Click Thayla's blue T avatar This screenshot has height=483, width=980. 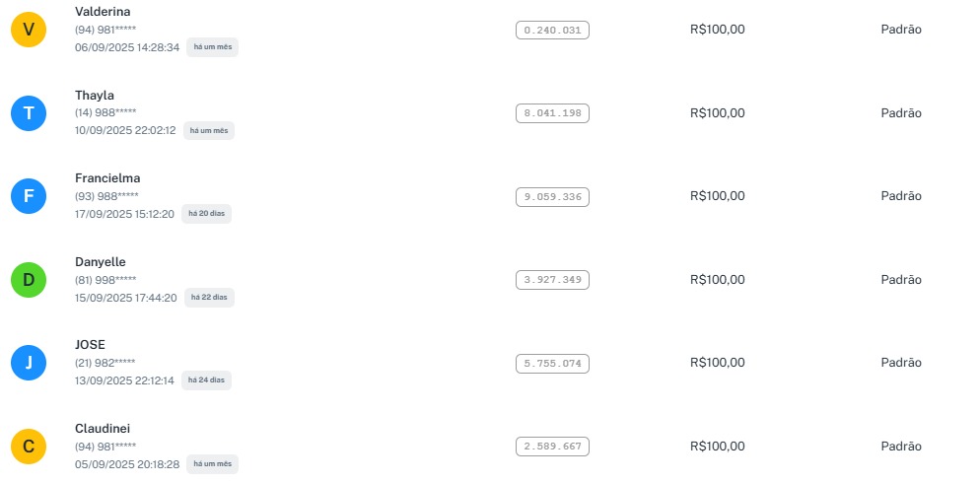29,113
